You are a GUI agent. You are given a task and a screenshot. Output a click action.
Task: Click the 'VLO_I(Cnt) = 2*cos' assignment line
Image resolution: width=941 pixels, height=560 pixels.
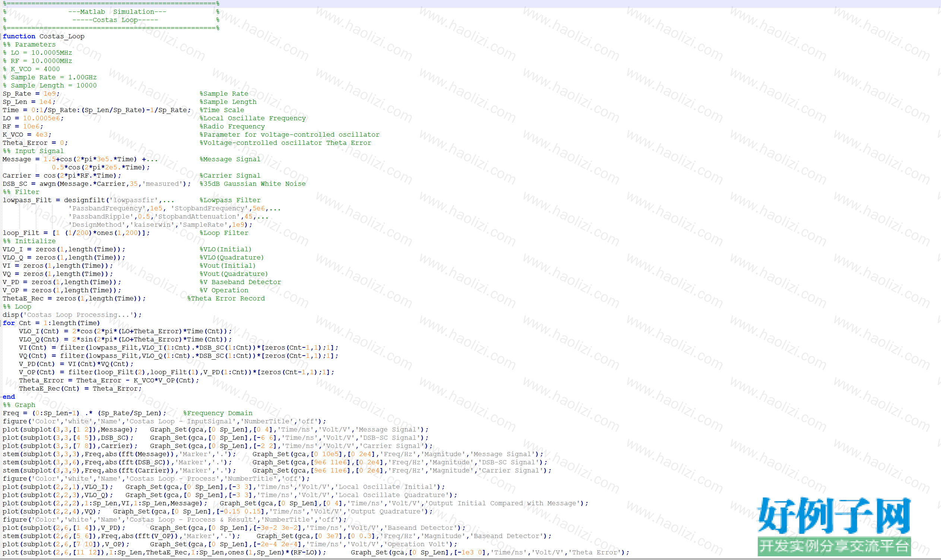coord(125,331)
